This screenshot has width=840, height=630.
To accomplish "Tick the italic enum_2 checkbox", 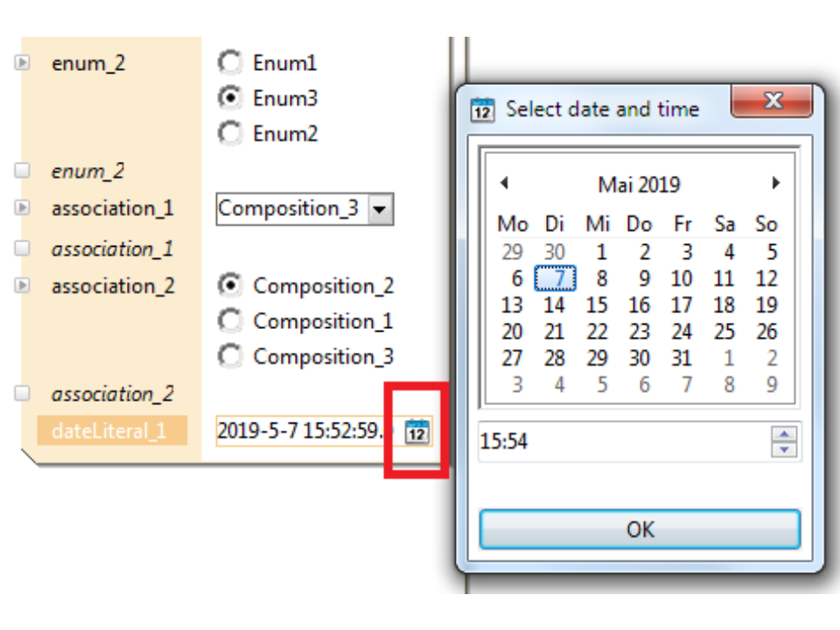I will point(23,171).
